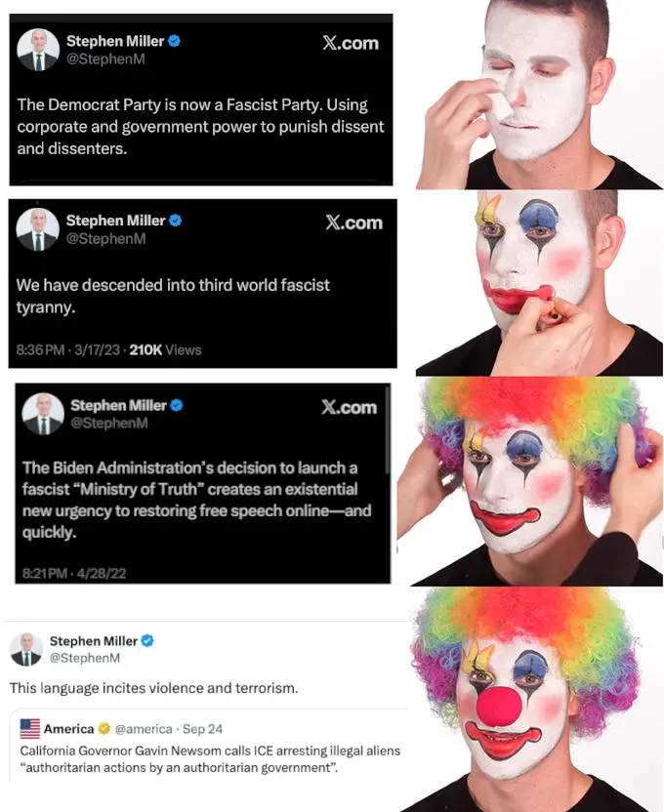Click the Sep 24 date on the quoted tweet
Screen dimensions: 664x812
click(202, 729)
